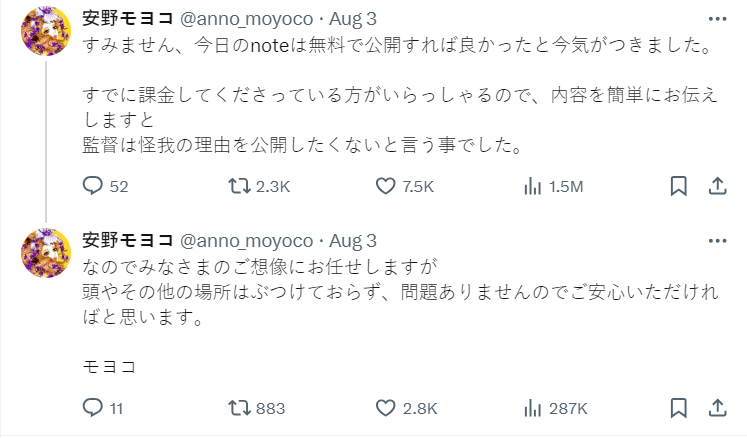Viewport: 747px width, 438px height.
Task: Open more options menu on second tweet
Action: point(717,241)
